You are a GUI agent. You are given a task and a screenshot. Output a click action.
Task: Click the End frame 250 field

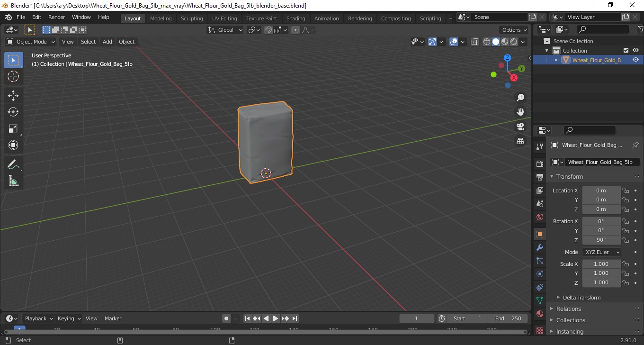click(508, 318)
